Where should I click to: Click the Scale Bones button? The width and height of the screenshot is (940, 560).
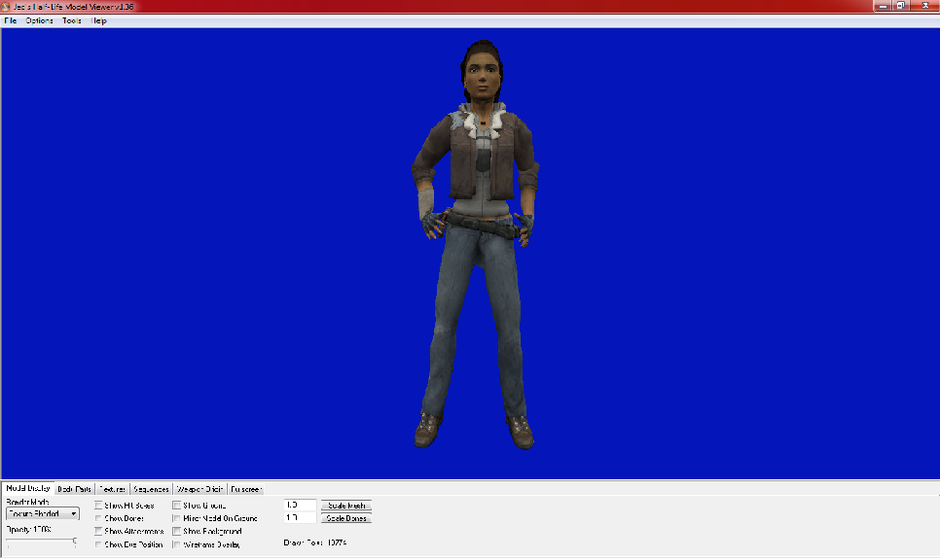coord(345,518)
